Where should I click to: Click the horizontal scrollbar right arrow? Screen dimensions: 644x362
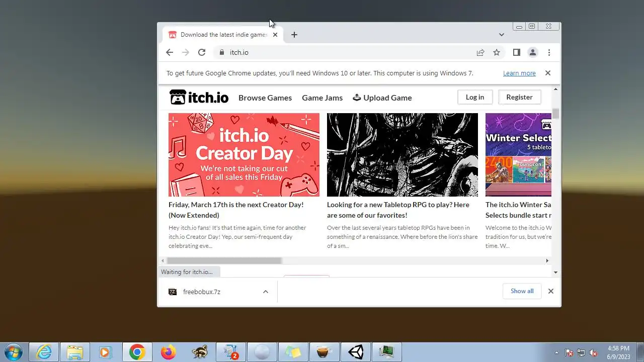coord(547,260)
